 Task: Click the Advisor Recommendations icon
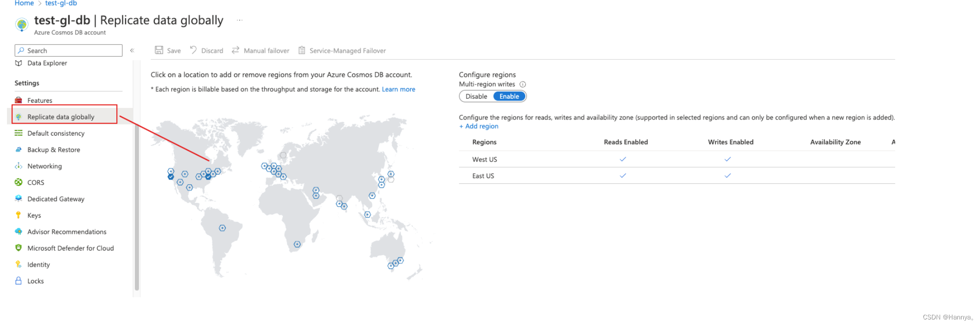coord(19,231)
